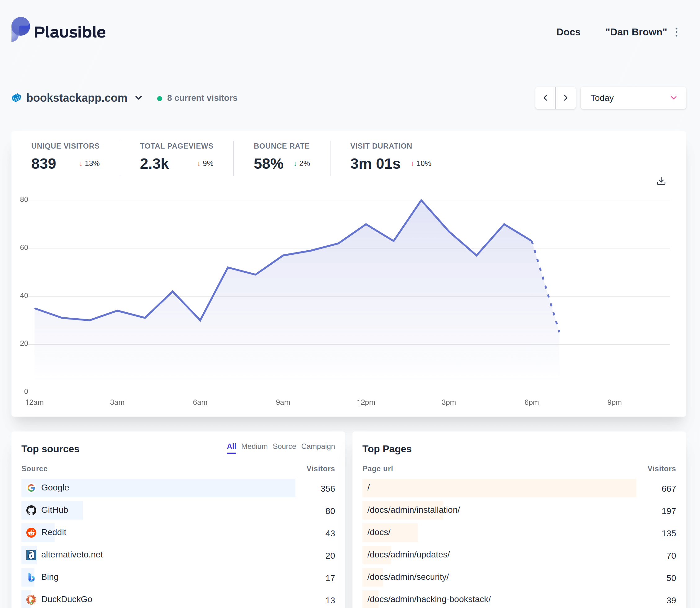Click the Top sources heading

tap(50, 449)
